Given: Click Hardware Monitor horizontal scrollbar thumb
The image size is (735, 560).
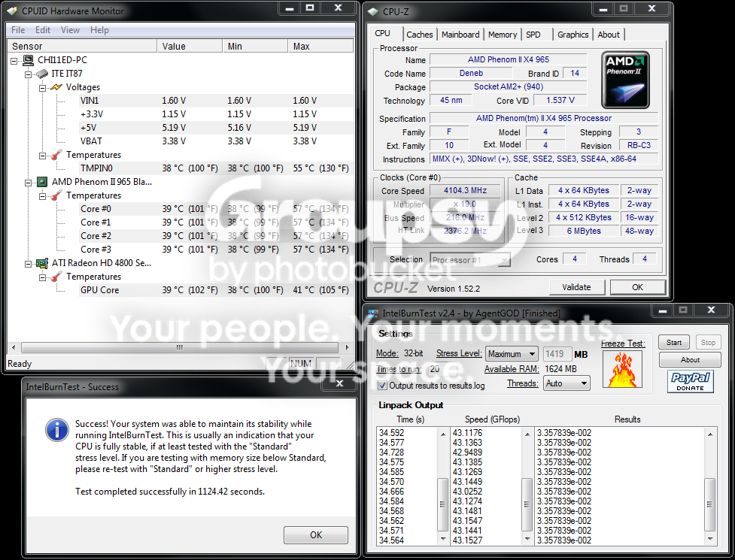Looking at the screenshot, I should click(180, 347).
